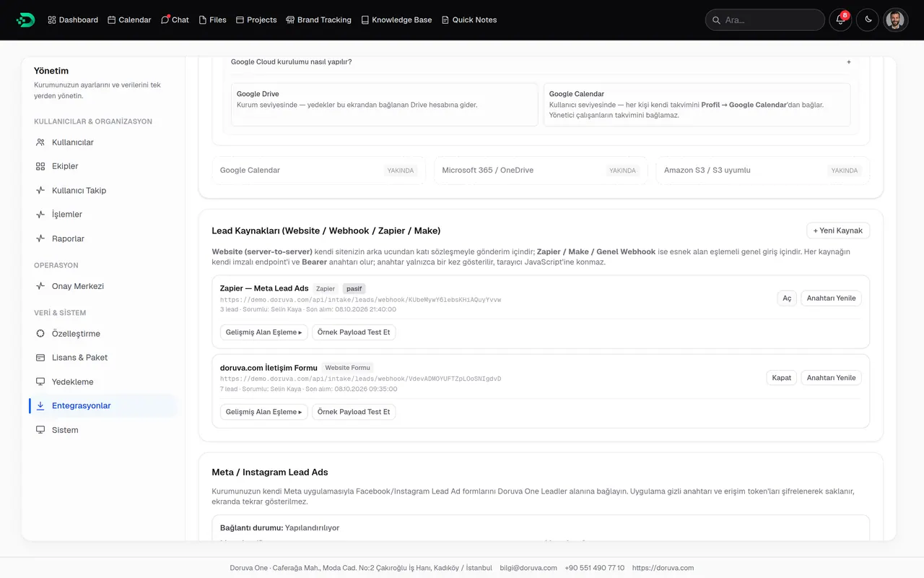Select the Microsoft 365 / OneDrive card
Image resolution: width=924 pixels, height=578 pixels.
pyautogui.click(x=541, y=171)
